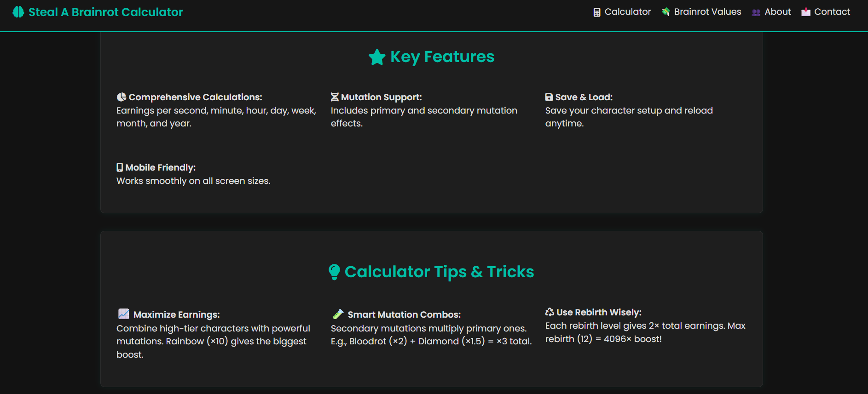Click the floppy disk Save & Load icon
The image size is (868, 394).
click(x=549, y=97)
